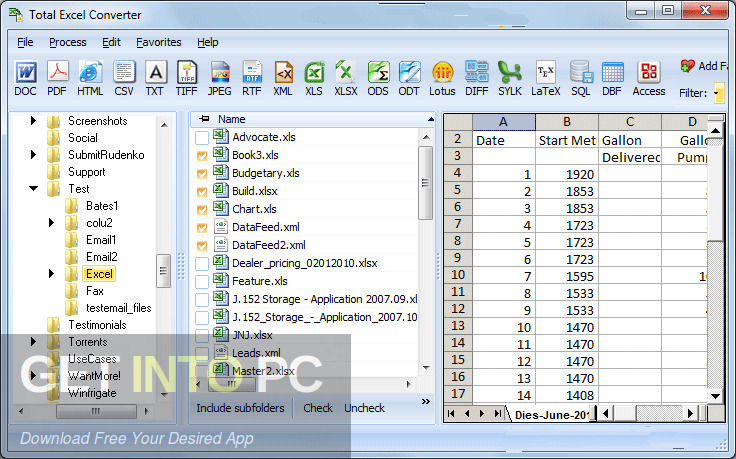Select ODS conversion icon
The width and height of the screenshot is (736, 459).
point(378,78)
